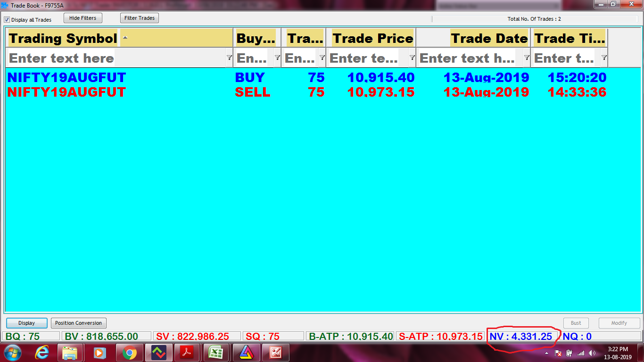Open the Trade Time column filter funnel
The width and height of the screenshot is (644, 362).
pyautogui.click(x=604, y=58)
